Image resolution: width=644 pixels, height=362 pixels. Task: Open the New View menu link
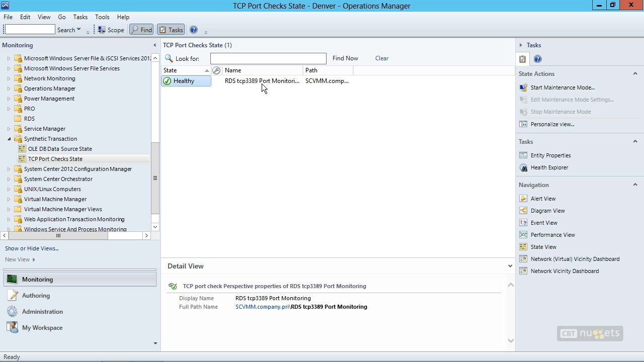[20, 259]
